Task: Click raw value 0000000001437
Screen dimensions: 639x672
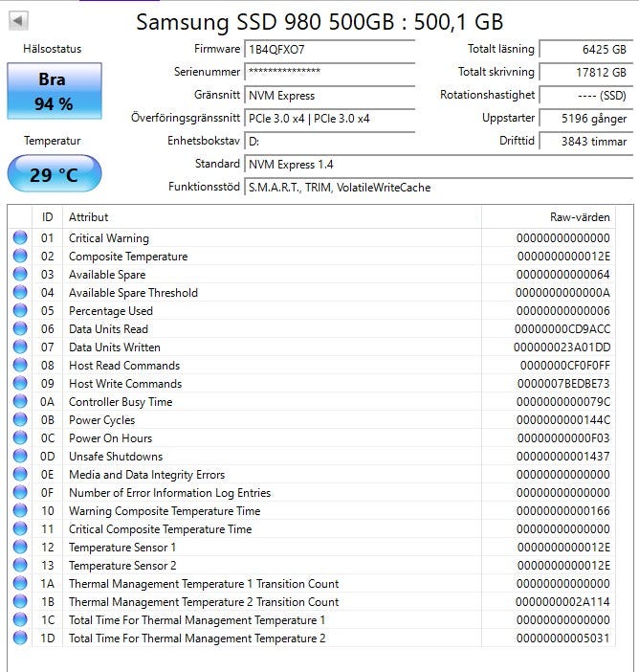Action: [562, 457]
